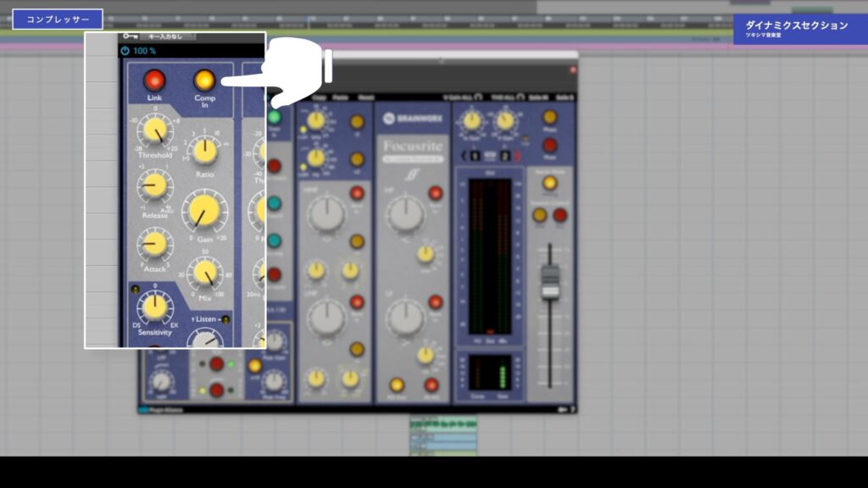Toggle the Comp In button
The height and width of the screenshot is (488, 868).
204,80
